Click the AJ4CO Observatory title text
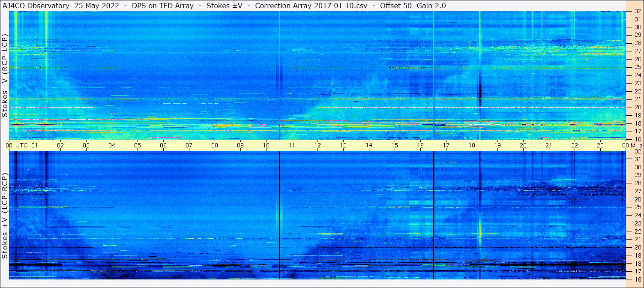The height and width of the screenshot is (288, 644). [x=36, y=6]
